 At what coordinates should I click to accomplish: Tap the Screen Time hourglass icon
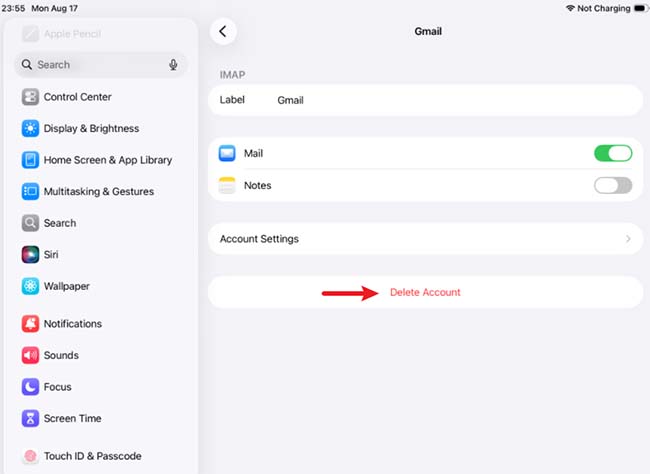coord(30,418)
